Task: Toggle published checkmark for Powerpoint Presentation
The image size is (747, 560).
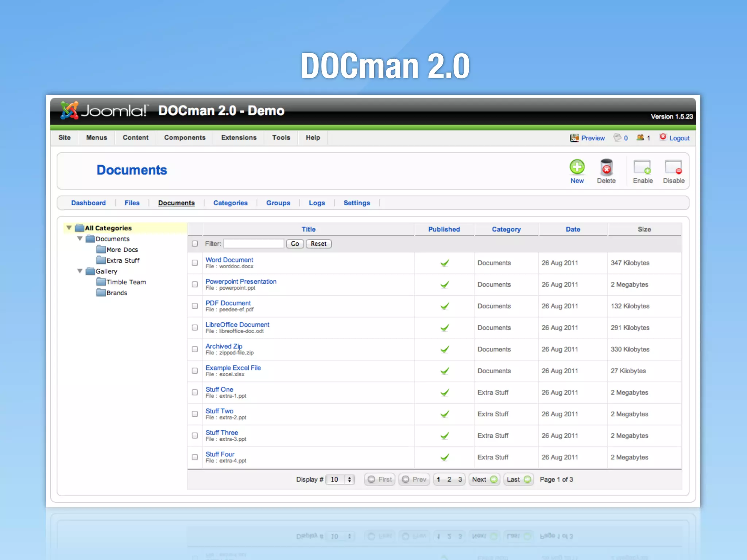Action: [444, 284]
